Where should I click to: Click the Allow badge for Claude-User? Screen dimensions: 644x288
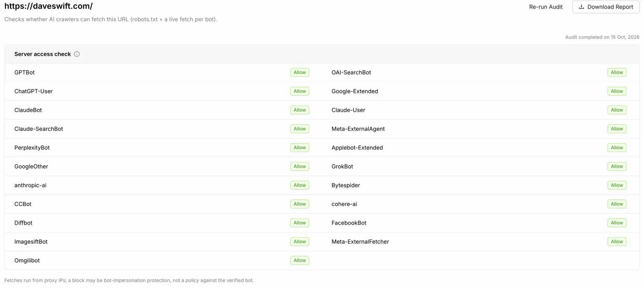(x=617, y=110)
